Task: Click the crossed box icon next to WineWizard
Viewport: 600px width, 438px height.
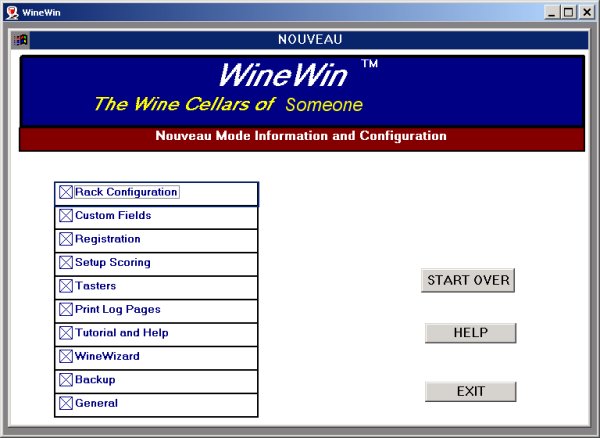Action: pyautogui.click(x=66, y=356)
